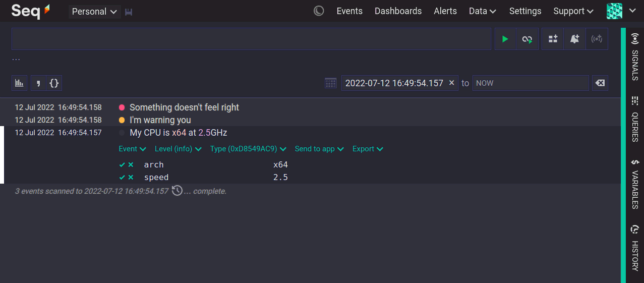Open the calendar date picker icon

[331, 83]
